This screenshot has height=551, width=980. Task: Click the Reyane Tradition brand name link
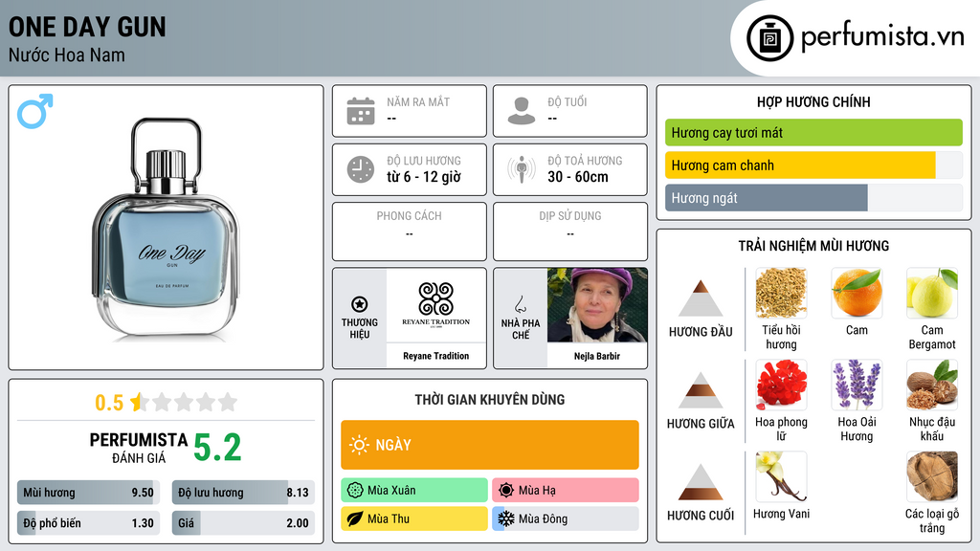pyautogui.click(x=435, y=356)
